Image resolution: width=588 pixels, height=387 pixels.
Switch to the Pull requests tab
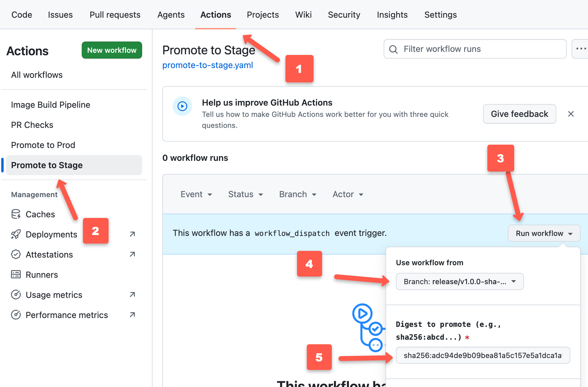(115, 15)
